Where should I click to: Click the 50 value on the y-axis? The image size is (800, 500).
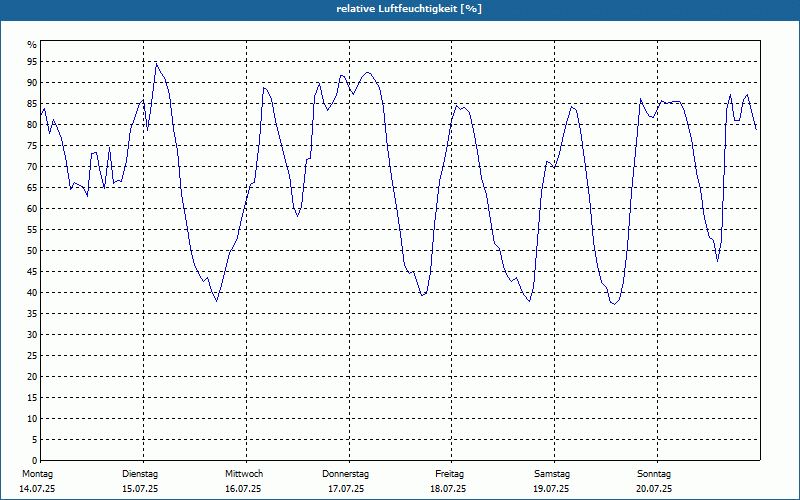(x=32, y=251)
